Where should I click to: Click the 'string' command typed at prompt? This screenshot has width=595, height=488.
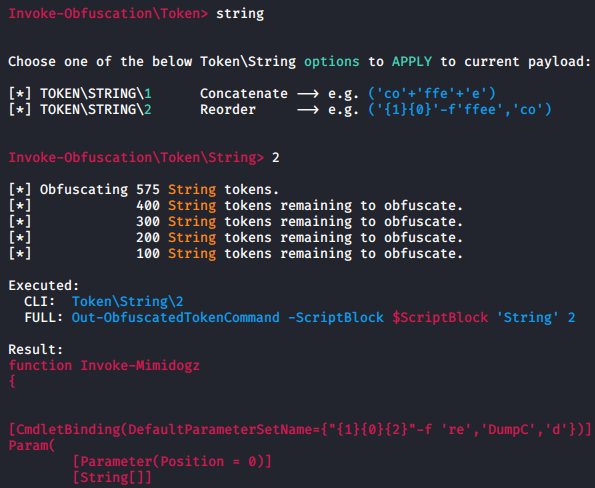pos(240,14)
